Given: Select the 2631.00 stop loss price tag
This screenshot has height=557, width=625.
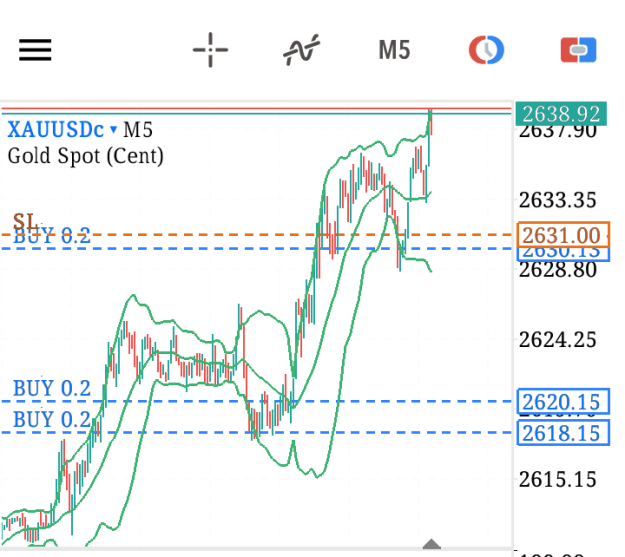Looking at the screenshot, I should tap(563, 235).
